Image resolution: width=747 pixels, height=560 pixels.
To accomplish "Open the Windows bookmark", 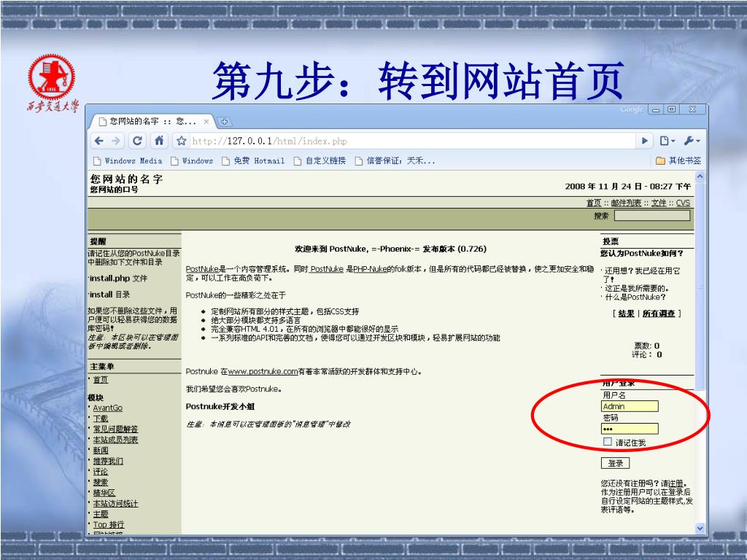I will 192,161.
